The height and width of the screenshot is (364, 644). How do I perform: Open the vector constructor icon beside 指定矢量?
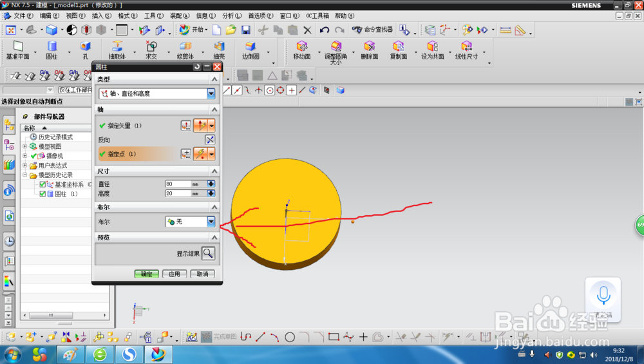click(x=186, y=126)
